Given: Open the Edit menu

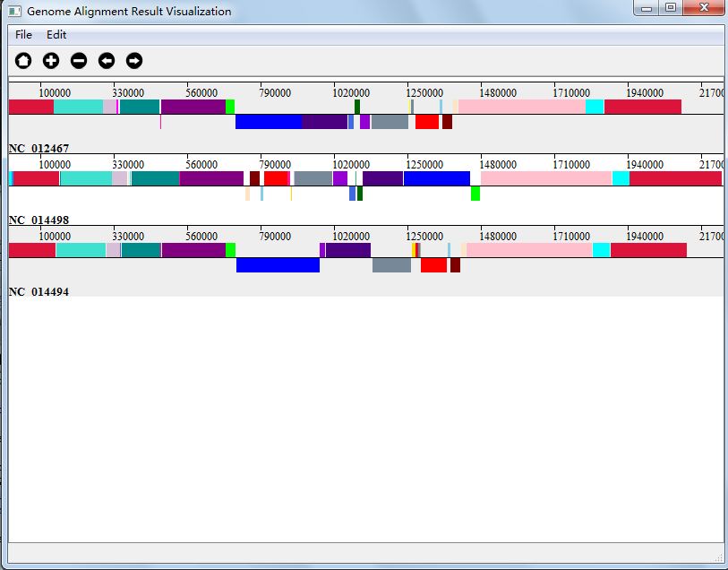Looking at the screenshot, I should [56, 35].
